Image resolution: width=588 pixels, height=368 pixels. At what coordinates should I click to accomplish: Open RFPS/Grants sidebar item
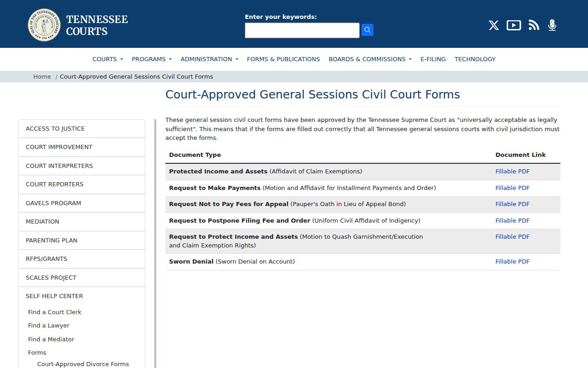point(82,259)
